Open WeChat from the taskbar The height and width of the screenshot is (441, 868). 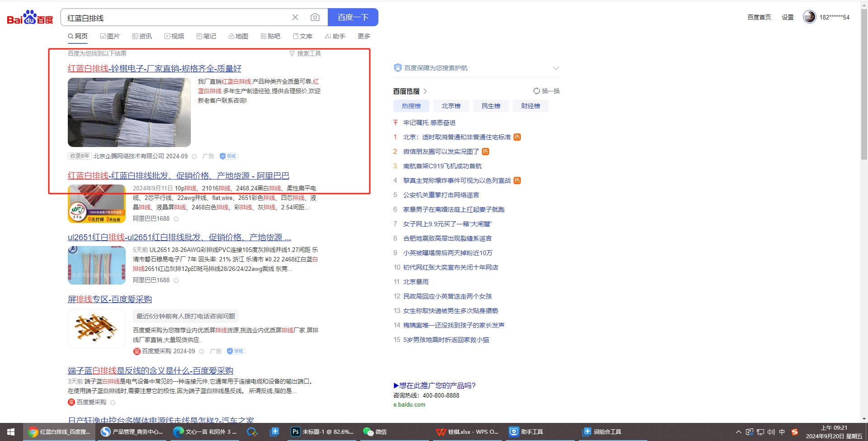[x=375, y=432]
